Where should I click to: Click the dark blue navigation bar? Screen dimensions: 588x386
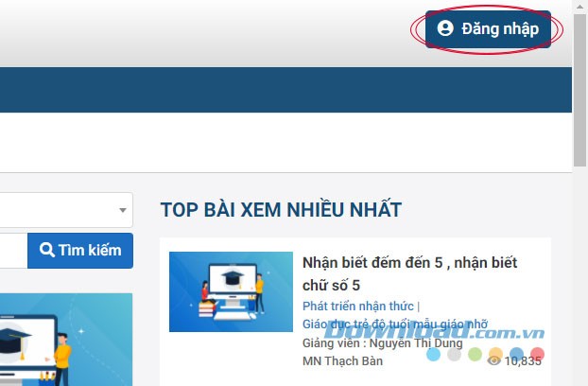(284, 90)
